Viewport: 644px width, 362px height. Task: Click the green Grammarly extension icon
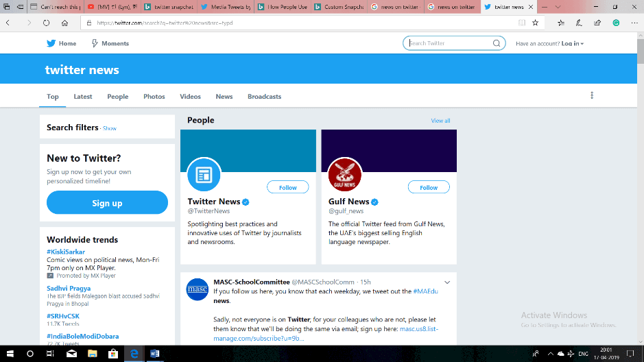point(616,23)
